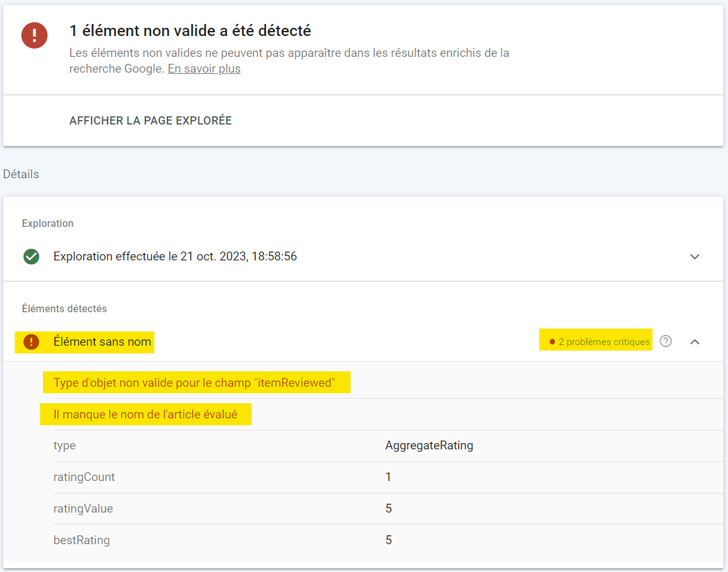728x572 pixels.
Task: Click the 'type' property row label
Action: 64,446
